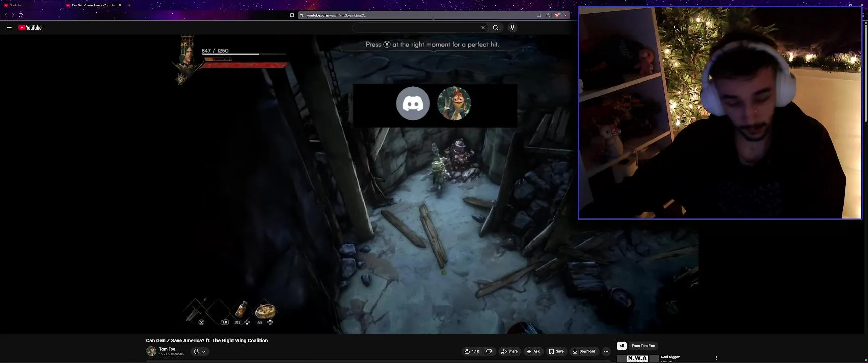Image resolution: width=868 pixels, height=363 pixels.
Task: Open the Tom Foe channel name link
Action: (x=167, y=349)
